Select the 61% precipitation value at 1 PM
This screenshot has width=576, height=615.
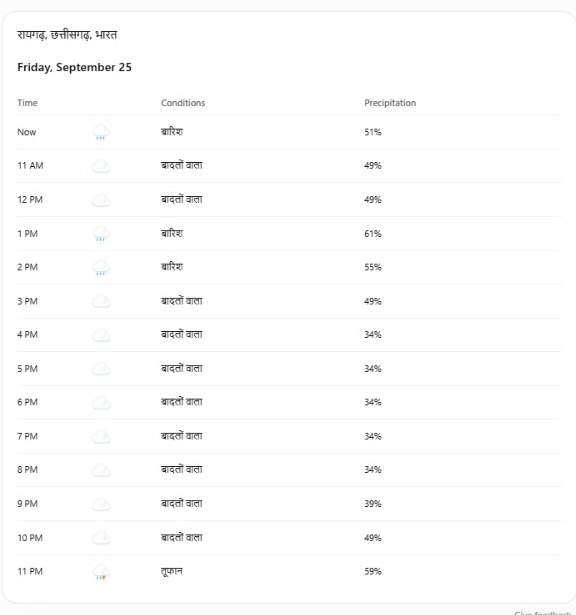(373, 234)
